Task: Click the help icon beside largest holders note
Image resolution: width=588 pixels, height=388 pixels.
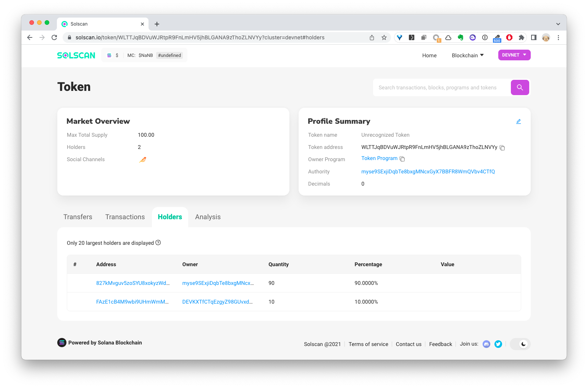Action: pyautogui.click(x=158, y=242)
